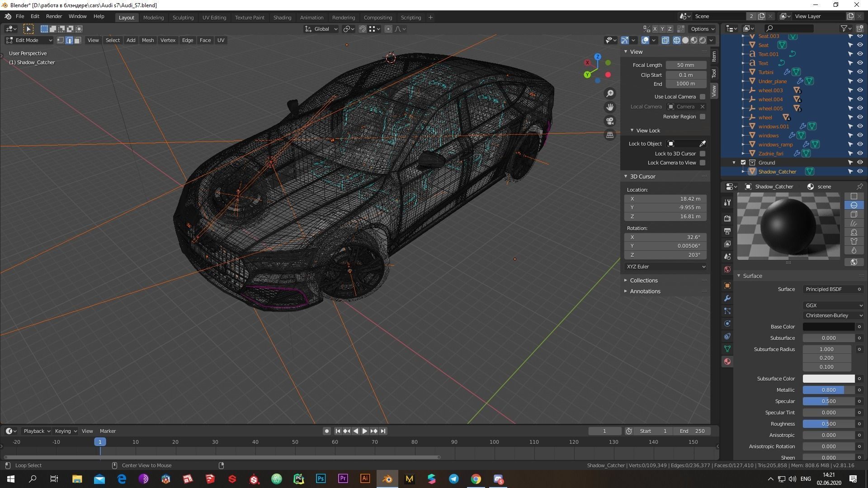The image size is (868, 488).
Task: Click the viewport zoom magnifier gizmo
Action: click(610, 94)
